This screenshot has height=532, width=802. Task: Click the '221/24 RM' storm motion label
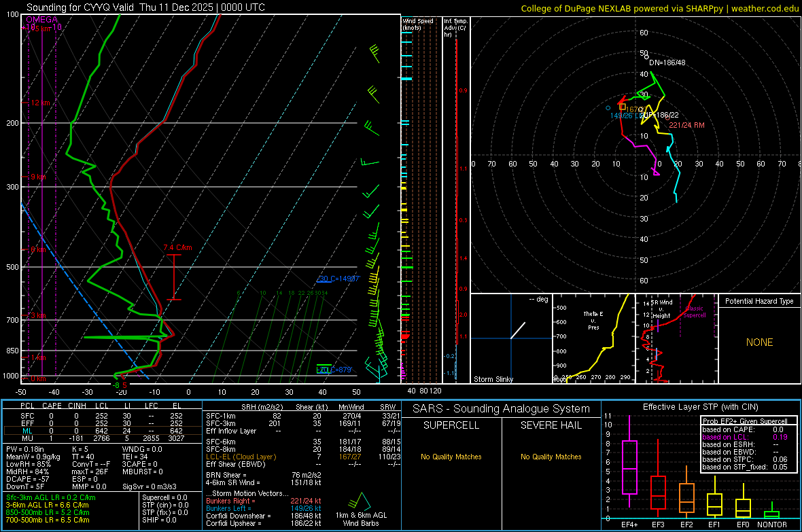pos(686,125)
